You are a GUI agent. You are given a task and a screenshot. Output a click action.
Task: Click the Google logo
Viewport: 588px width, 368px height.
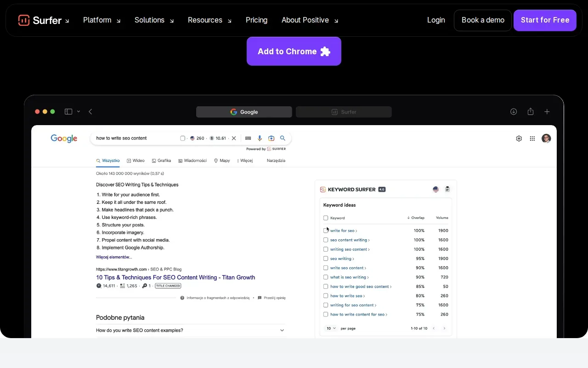[x=64, y=138]
